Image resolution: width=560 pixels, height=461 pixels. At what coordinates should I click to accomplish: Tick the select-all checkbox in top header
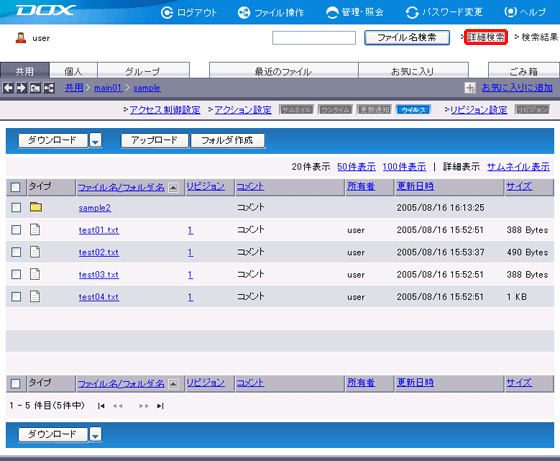[x=16, y=187]
